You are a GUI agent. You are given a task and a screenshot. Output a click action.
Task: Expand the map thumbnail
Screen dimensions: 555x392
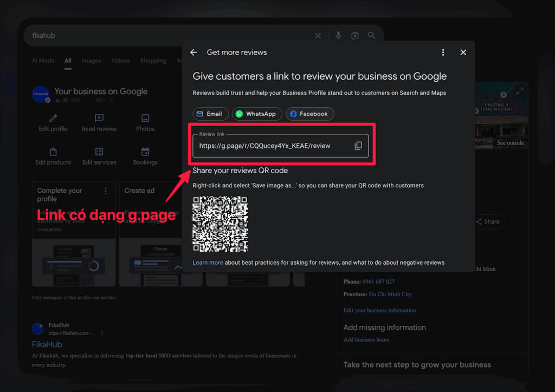[520, 91]
